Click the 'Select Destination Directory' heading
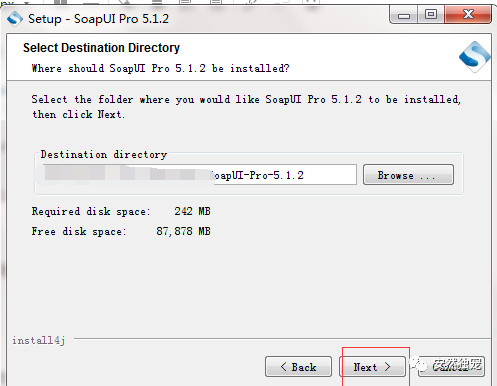The height and width of the screenshot is (386, 497). (x=101, y=48)
